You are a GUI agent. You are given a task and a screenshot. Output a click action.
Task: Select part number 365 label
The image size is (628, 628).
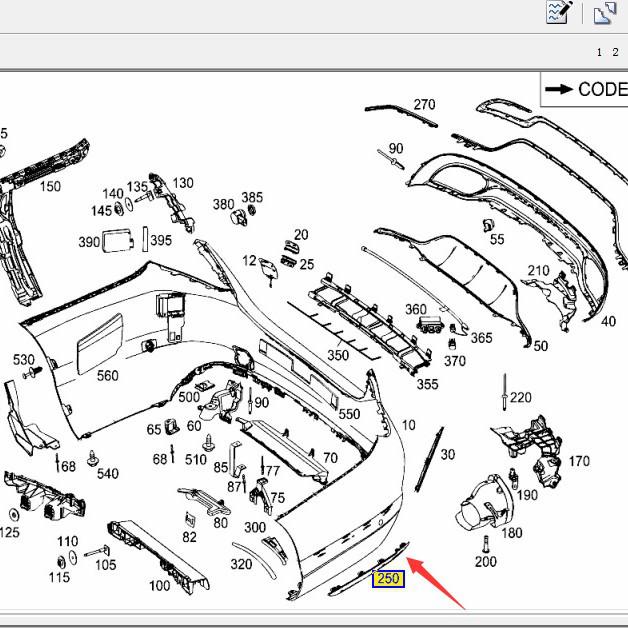(x=482, y=338)
